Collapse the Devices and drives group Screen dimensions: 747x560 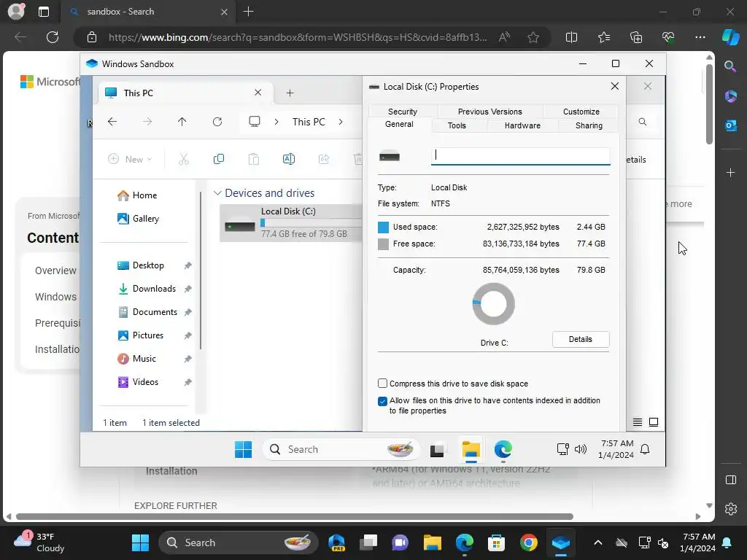217,192
